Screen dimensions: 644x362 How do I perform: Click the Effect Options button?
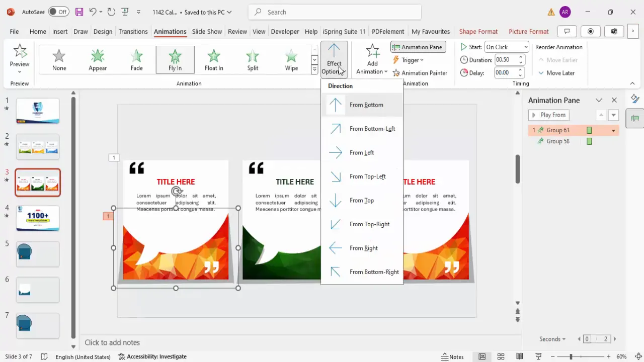pos(334,59)
